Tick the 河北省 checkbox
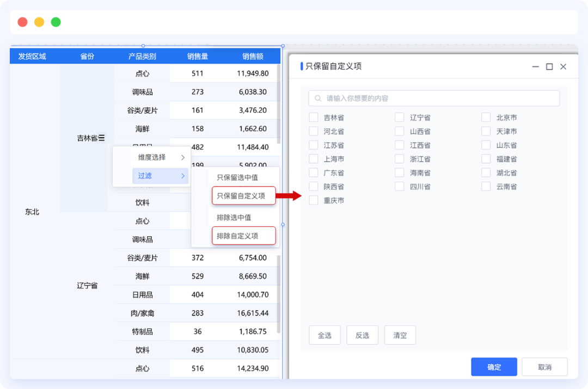 tap(314, 131)
